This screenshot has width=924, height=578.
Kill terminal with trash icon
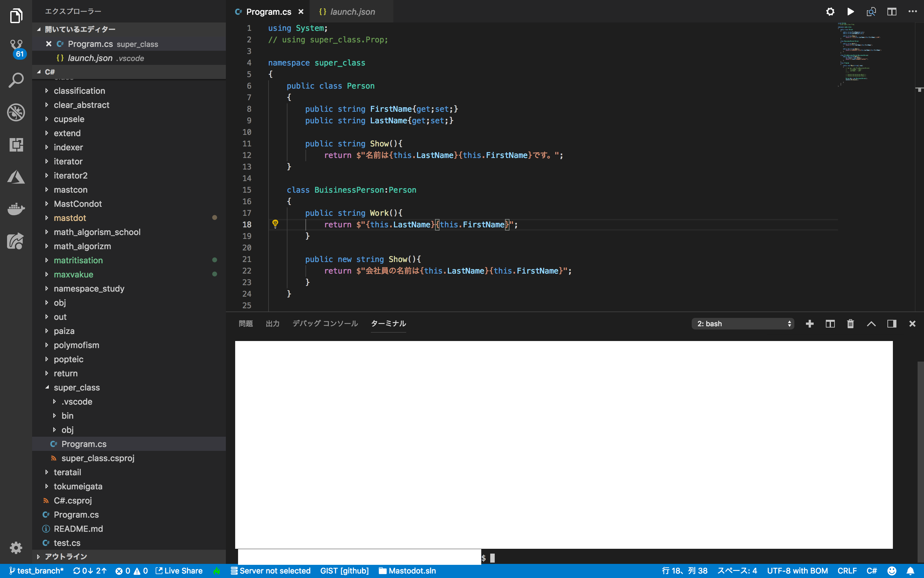point(850,324)
